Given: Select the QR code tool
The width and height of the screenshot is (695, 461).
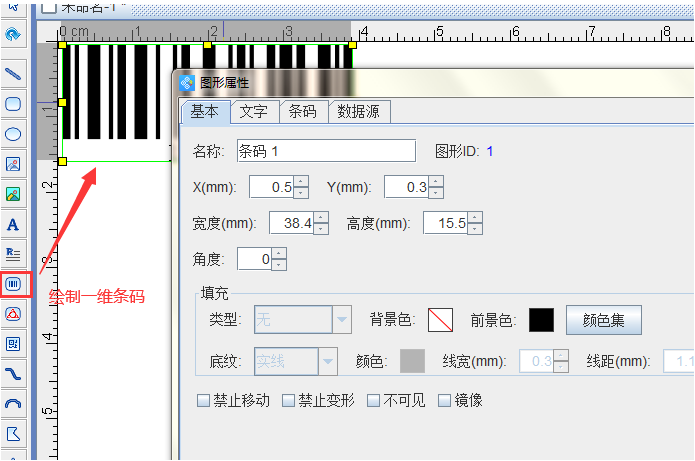Looking at the screenshot, I should [14, 343].
